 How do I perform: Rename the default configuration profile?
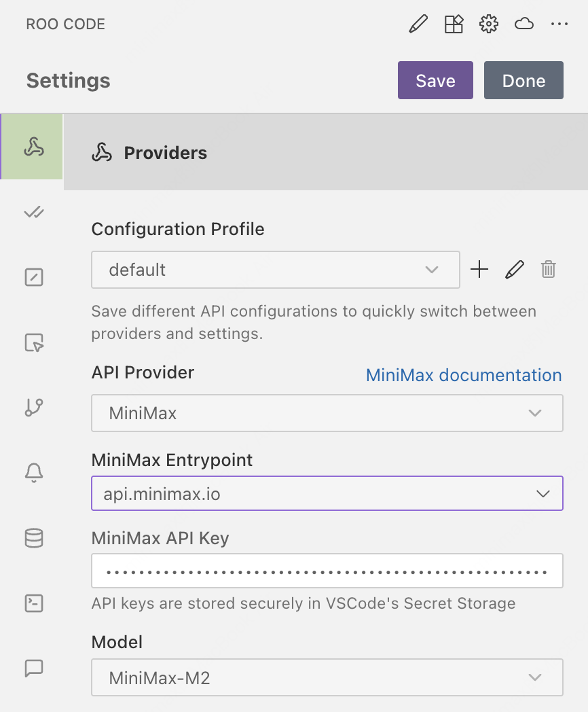[x=515, y=270]
